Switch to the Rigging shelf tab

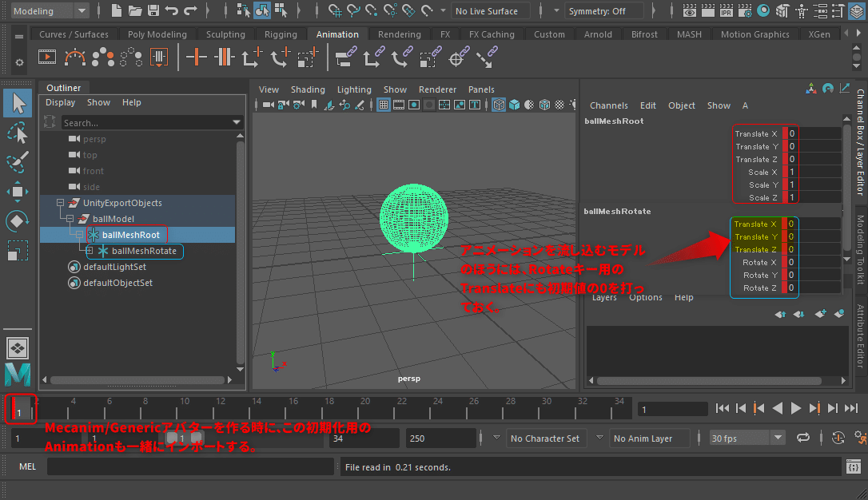click(x=281, y=34)
